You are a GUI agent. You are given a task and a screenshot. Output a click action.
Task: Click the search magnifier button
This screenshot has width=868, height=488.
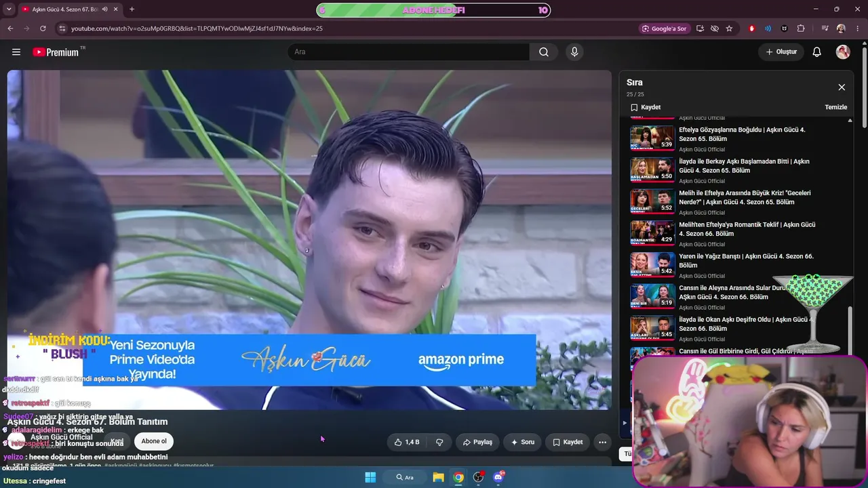tap(544, 52)
